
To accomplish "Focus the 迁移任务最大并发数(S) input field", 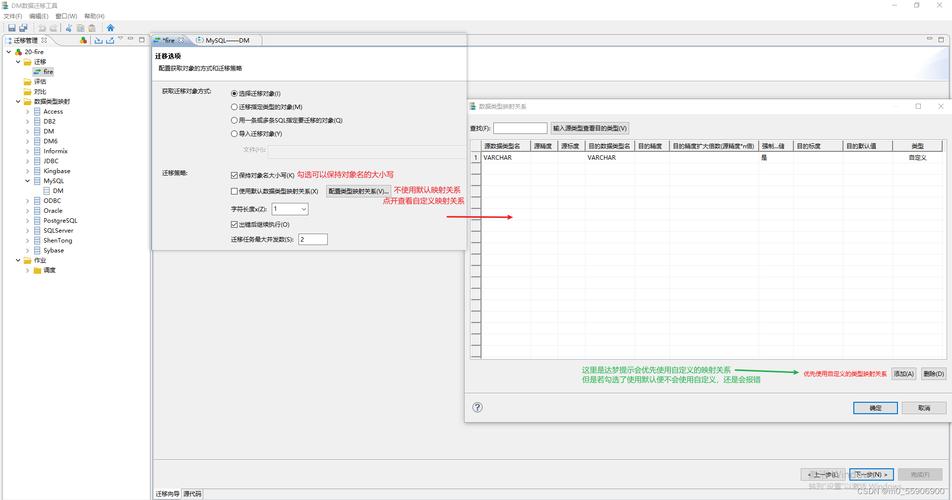I will click(313, 239).
